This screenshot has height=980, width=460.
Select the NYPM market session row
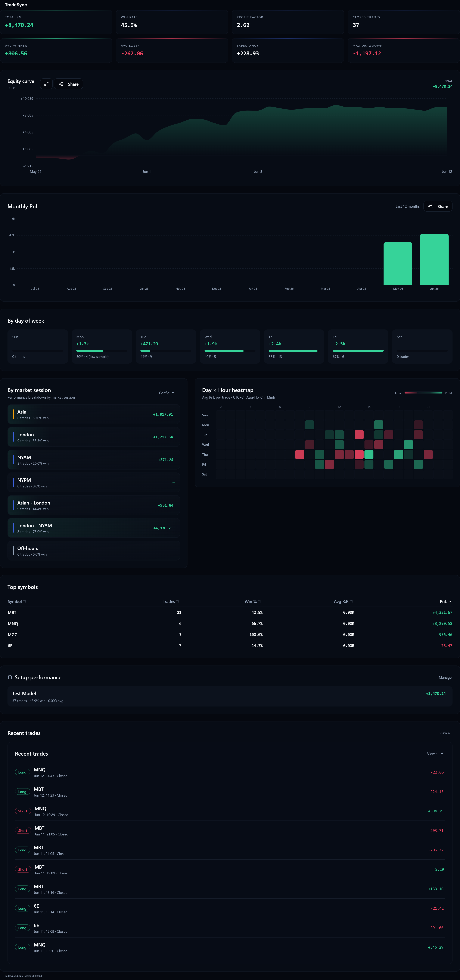(x=94, y=482)
